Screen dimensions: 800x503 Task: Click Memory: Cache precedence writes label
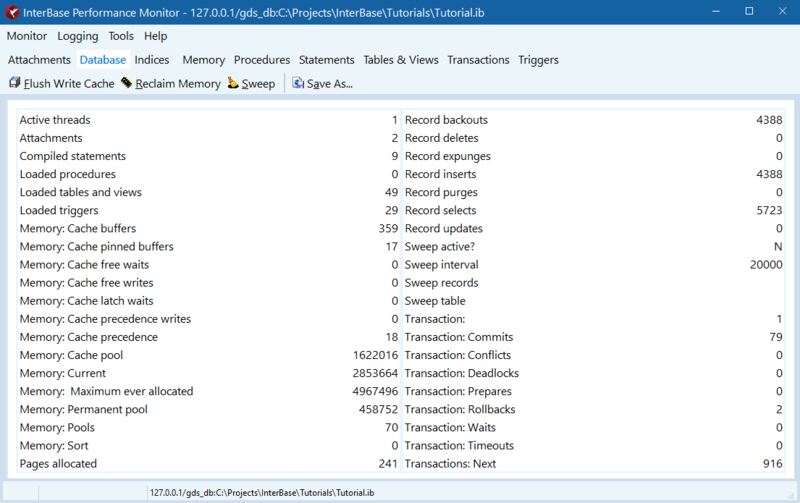(106, 319)
